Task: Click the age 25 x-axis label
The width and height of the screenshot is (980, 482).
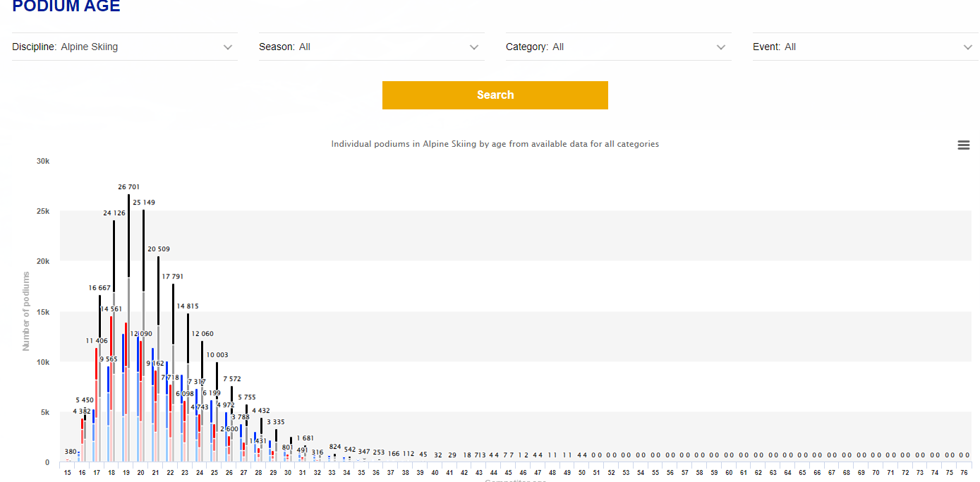Action: coord(214,472)
